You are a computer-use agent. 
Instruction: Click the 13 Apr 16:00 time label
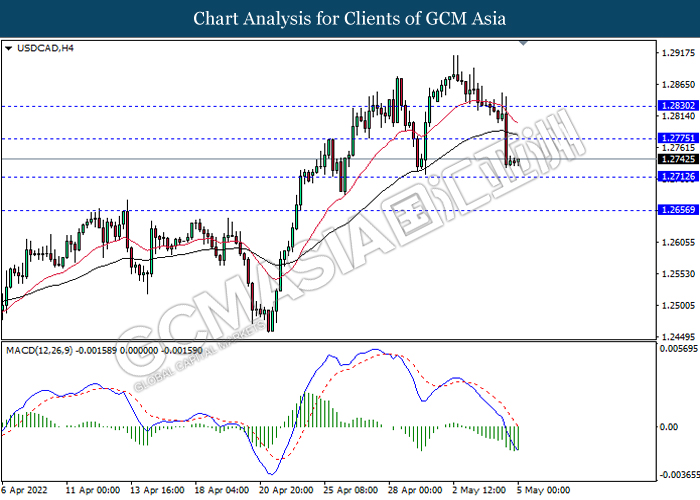pos(157,490)
